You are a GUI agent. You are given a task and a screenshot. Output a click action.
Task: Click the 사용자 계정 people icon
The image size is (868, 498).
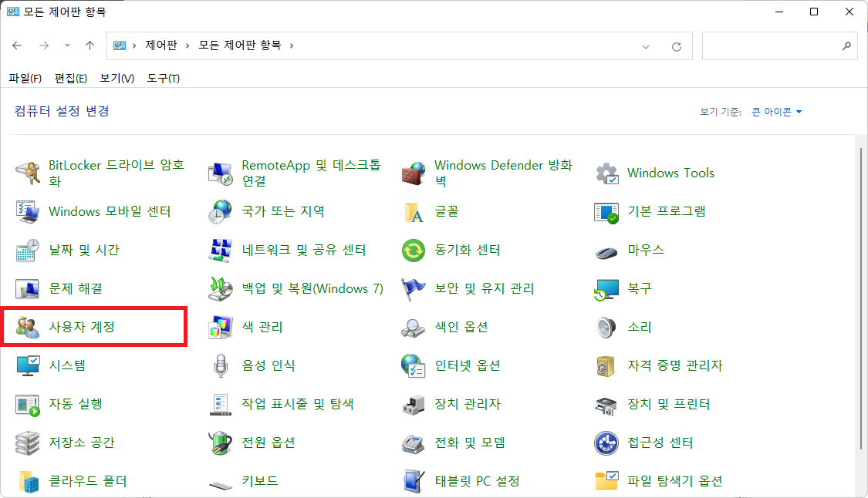27,327
